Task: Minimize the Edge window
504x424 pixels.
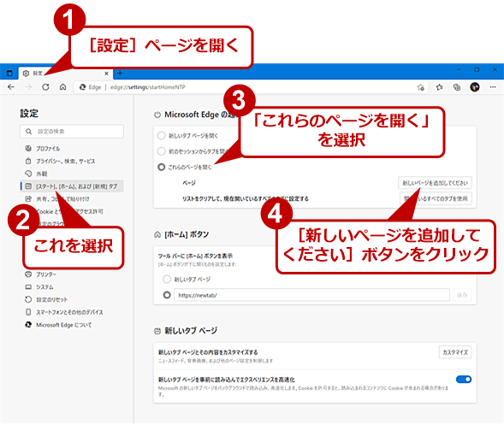Action: (460, 69)
